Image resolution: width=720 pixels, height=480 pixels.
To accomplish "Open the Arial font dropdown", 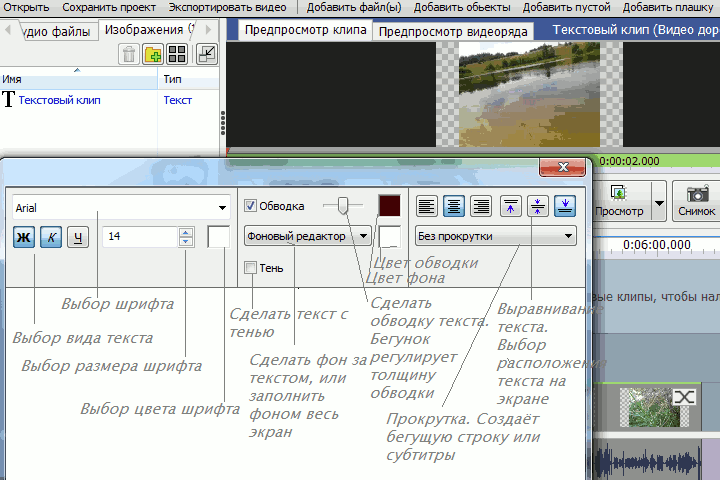I will click(221, 208).
